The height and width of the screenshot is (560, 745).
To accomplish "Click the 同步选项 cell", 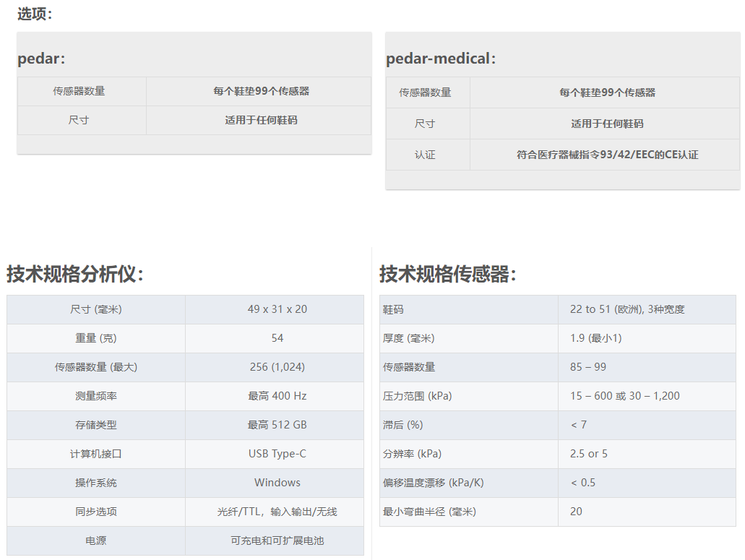I will 96,512.
